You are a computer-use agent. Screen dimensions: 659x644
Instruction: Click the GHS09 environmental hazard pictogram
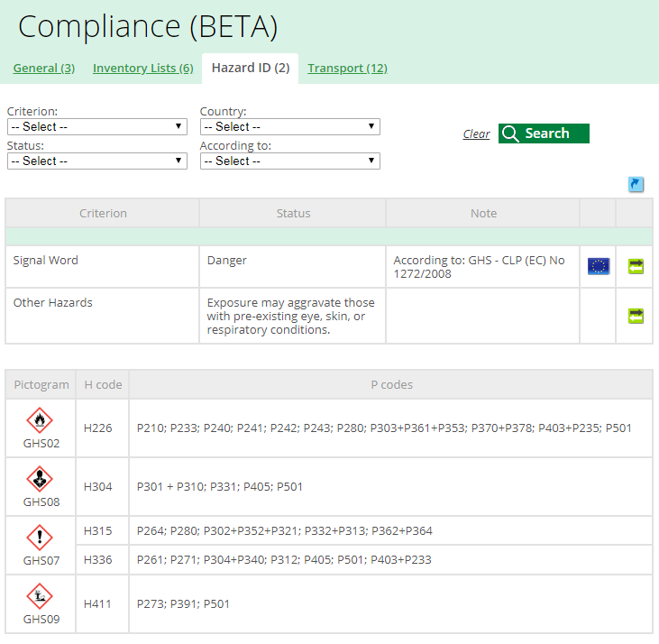tap(41, 596)
